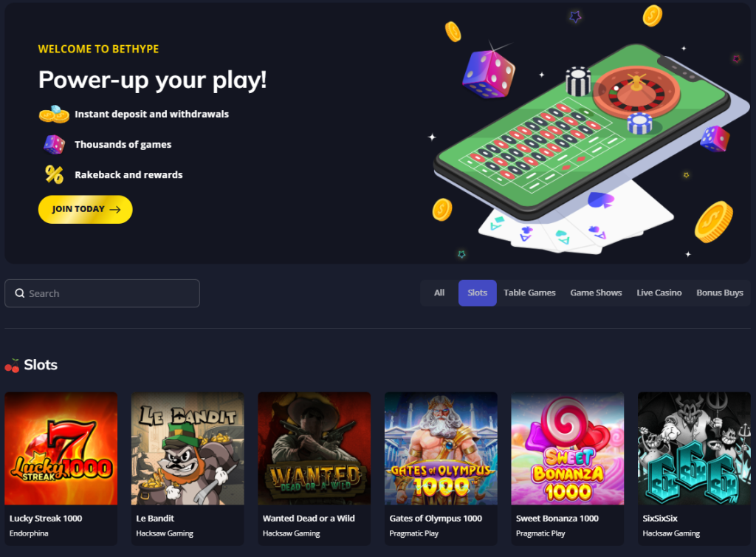Click the large dice above the phone graphic
This screenshot has height=557, width=756.
489,74
